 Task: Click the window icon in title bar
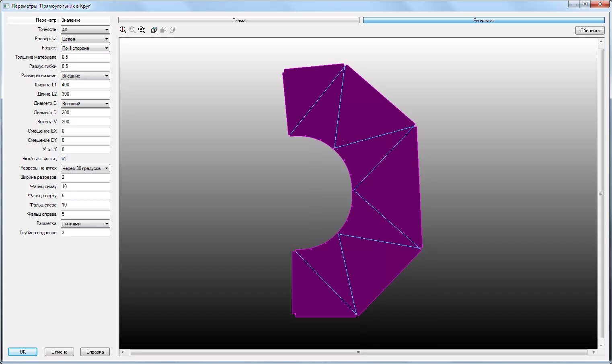tap(6, 6)
